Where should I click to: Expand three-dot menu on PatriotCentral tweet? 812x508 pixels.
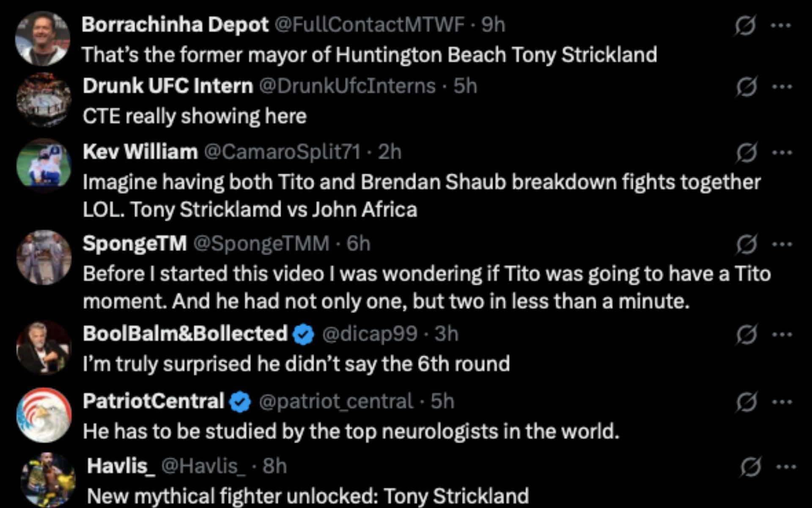pyautogui.click(x=782, y=402)
